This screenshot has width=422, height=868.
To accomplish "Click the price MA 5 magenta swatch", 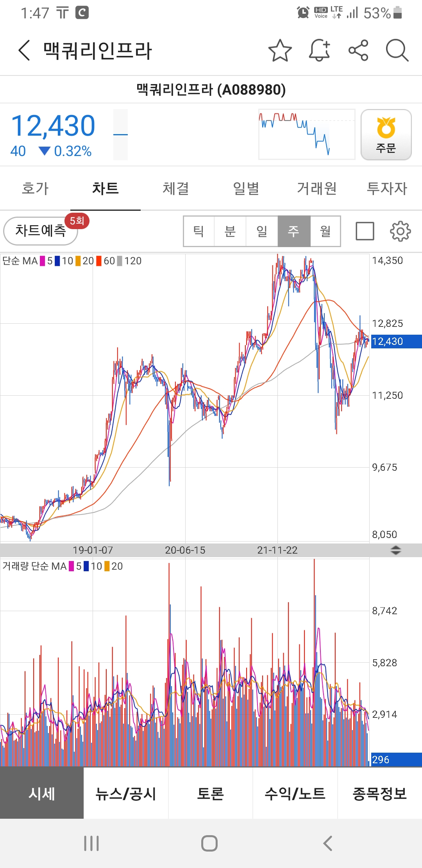I will (x=43, y=261).
